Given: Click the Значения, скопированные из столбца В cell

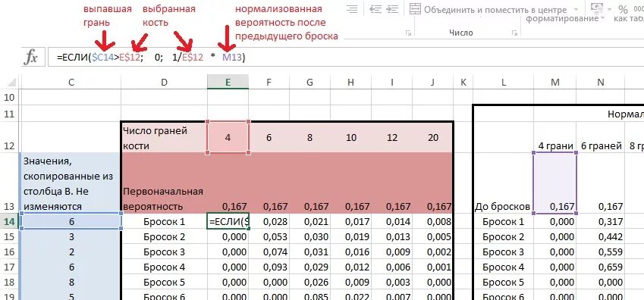Looking at the screenshot, I should click(71, 183).
